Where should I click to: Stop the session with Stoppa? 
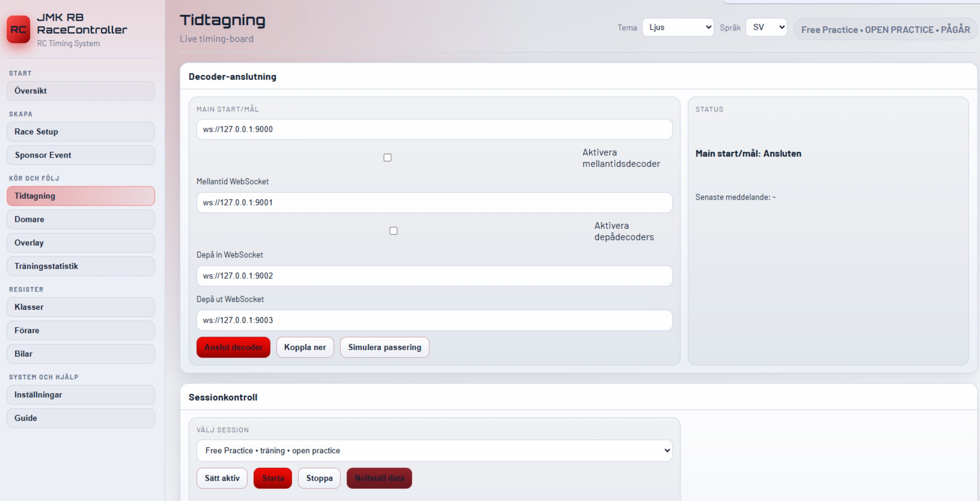point(319,478)
